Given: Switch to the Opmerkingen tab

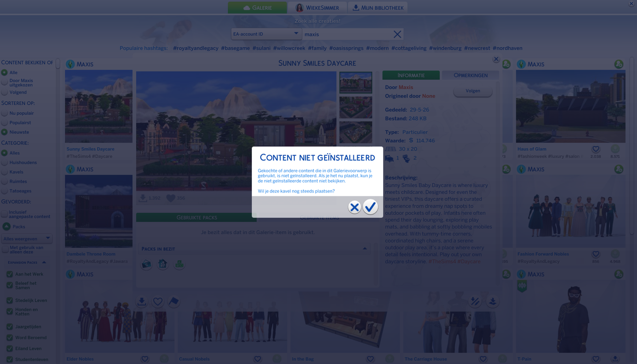Looking at the screenshot, I should (x=470, y=75).
